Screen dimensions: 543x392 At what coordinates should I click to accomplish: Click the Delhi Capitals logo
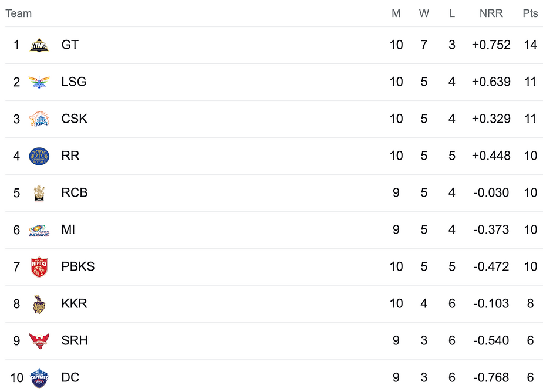(39, 378)
